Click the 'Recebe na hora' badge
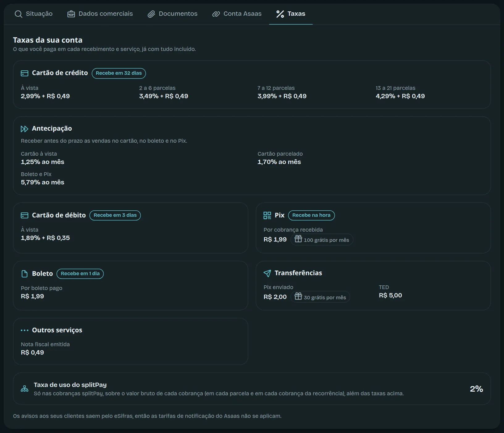 311,215
